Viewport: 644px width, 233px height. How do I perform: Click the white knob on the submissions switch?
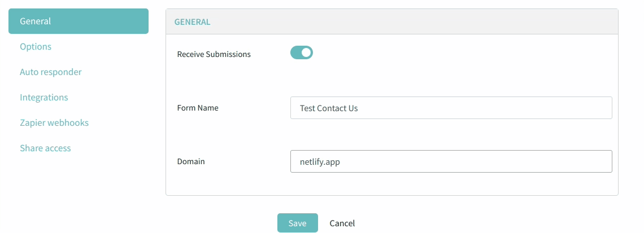(x=306, y=53)
